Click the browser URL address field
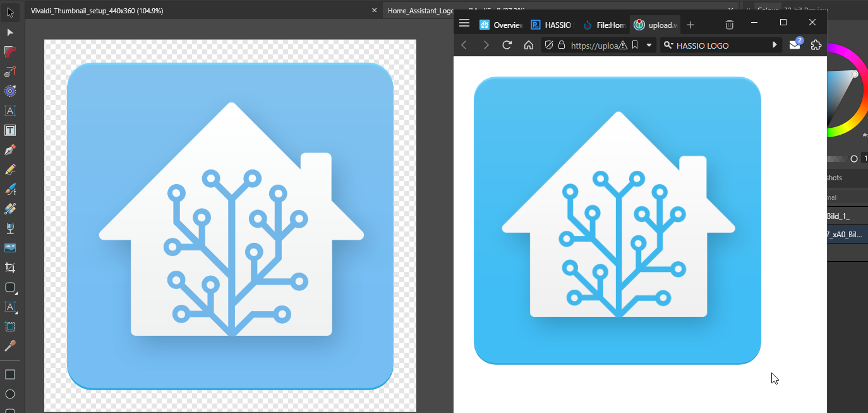868x413 pixels. pos(593,46)
